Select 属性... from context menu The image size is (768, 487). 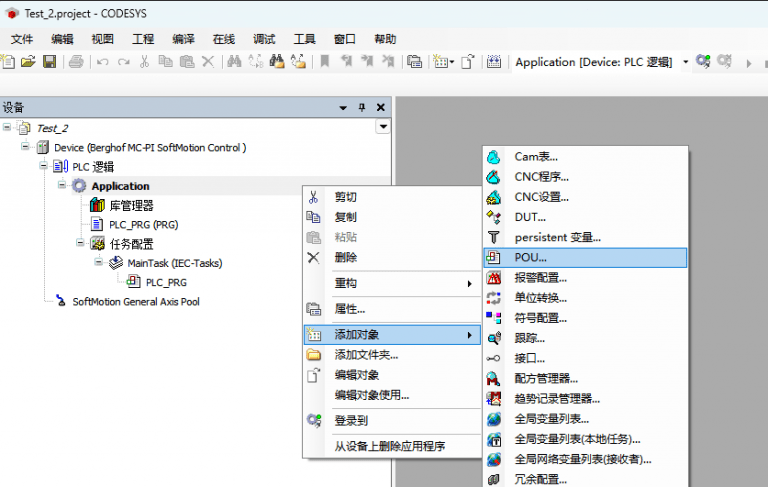click(349, 309)
